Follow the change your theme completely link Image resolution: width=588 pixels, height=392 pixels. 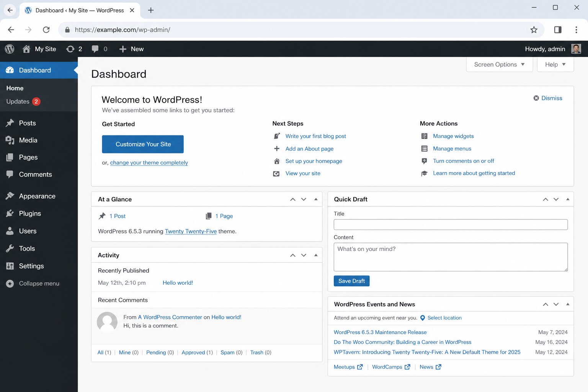(149, 163)
